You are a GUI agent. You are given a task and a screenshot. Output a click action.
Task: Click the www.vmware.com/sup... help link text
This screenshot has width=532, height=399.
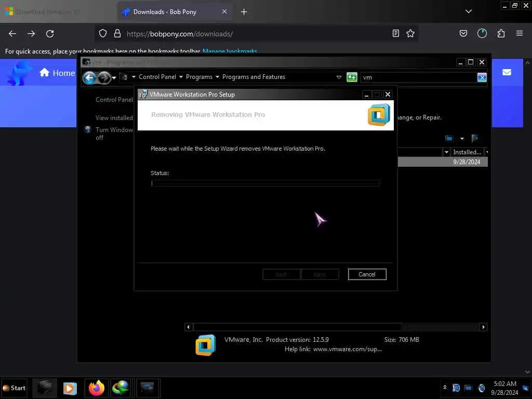pos(348,349)
